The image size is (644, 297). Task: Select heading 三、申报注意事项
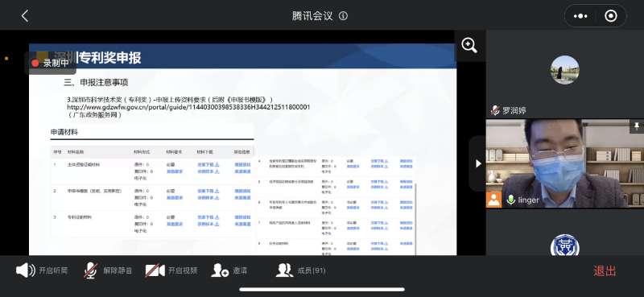pyautogui.click(x=96, y=82)
